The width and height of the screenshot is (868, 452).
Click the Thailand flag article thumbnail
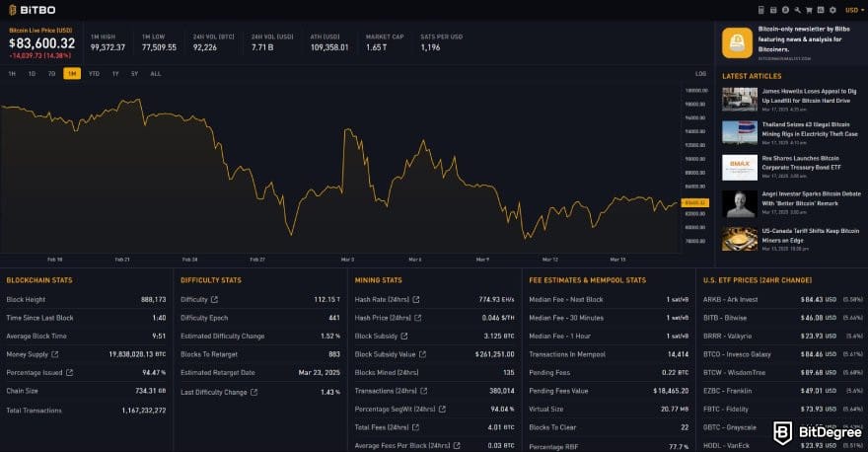(x=740, y=133)
